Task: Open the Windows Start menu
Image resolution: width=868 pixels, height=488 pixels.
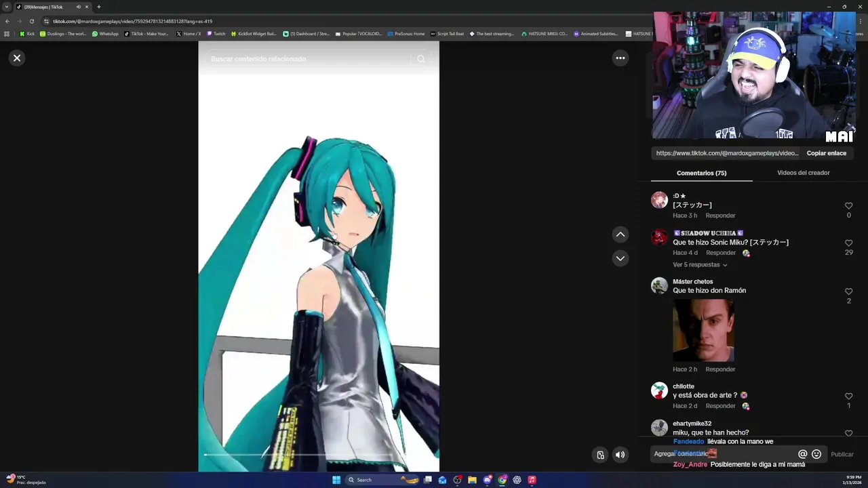Action: [336, 480]
